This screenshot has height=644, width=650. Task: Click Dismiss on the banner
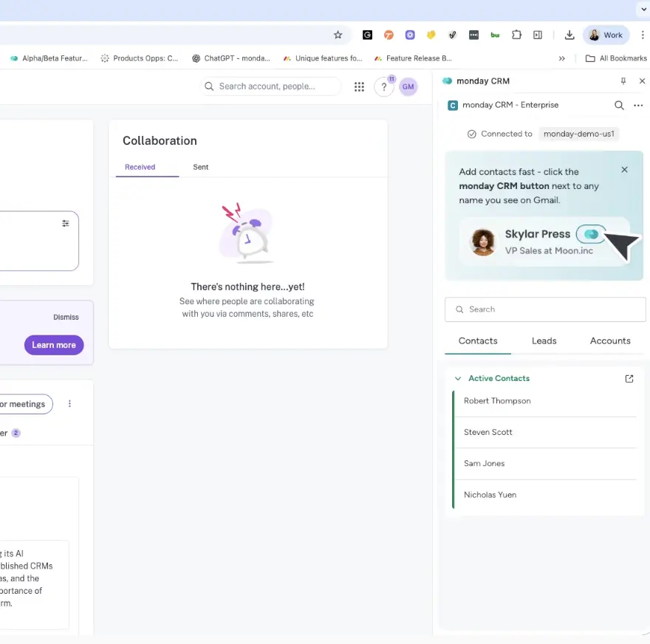[x=66, y=317]
